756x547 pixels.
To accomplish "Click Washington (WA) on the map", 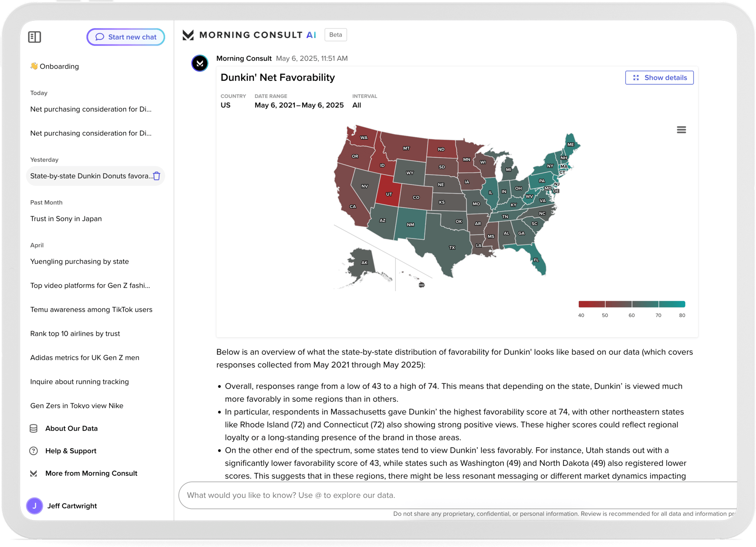I will pos(364,138).
